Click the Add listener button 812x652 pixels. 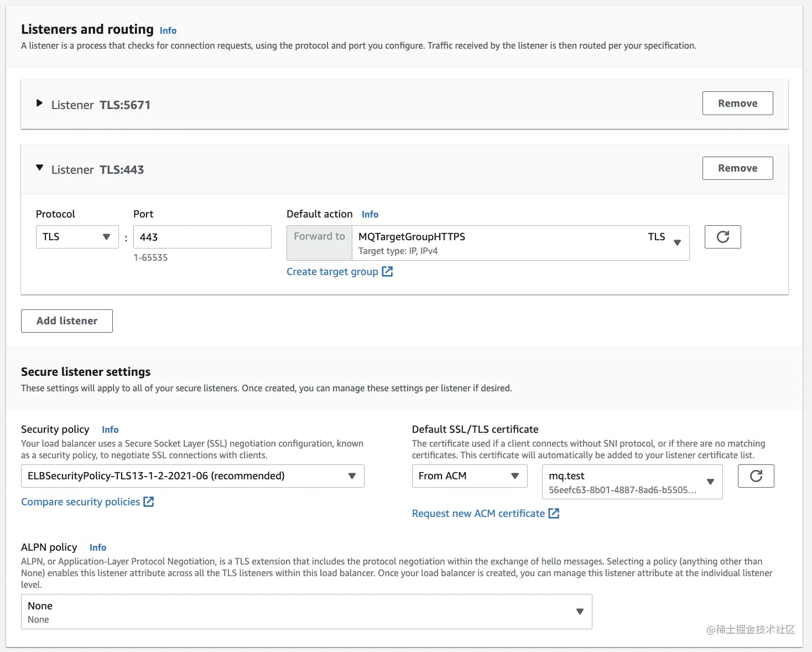coord(67,321)
